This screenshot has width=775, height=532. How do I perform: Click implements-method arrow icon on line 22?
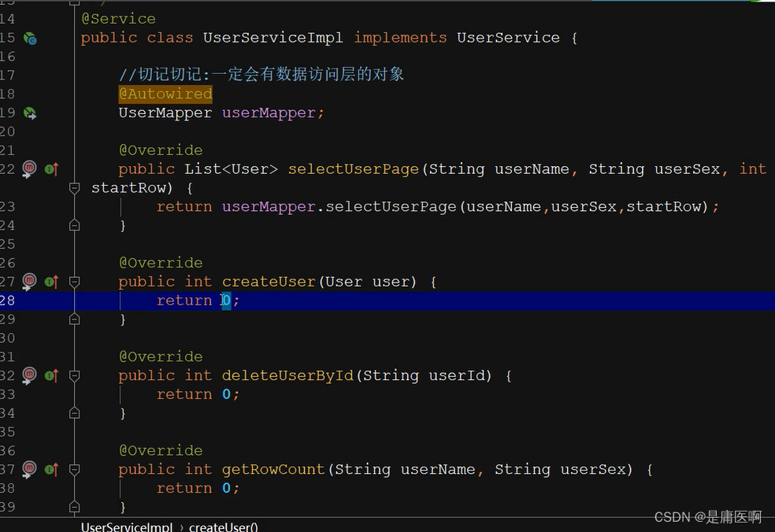[x=52, y=169]
